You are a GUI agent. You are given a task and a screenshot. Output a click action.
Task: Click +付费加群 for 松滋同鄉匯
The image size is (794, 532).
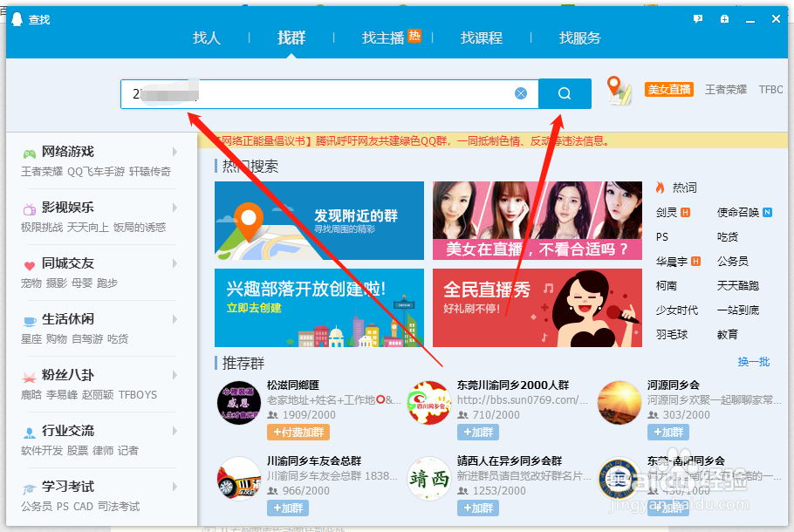[x=298, y=433]
